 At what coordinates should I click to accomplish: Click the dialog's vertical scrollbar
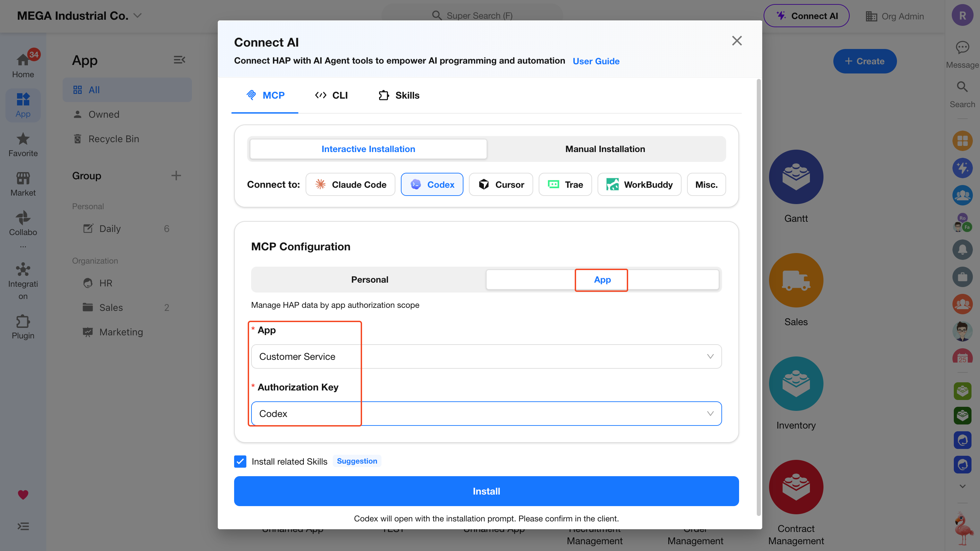coord(758,297)
